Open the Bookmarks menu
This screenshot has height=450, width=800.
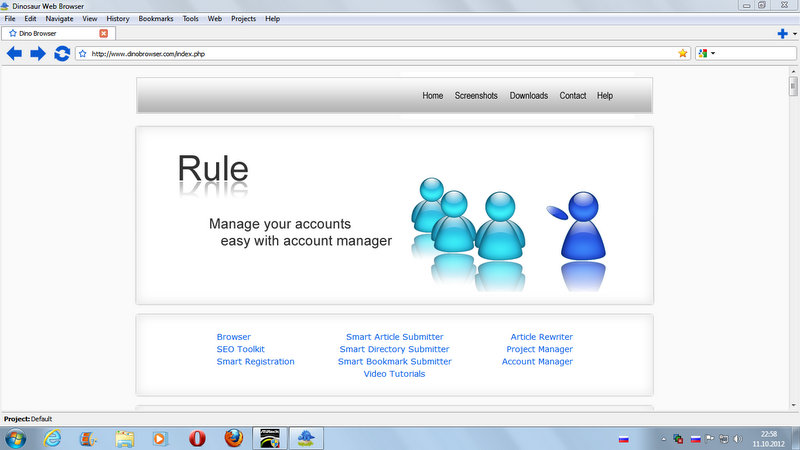point(156,18)
